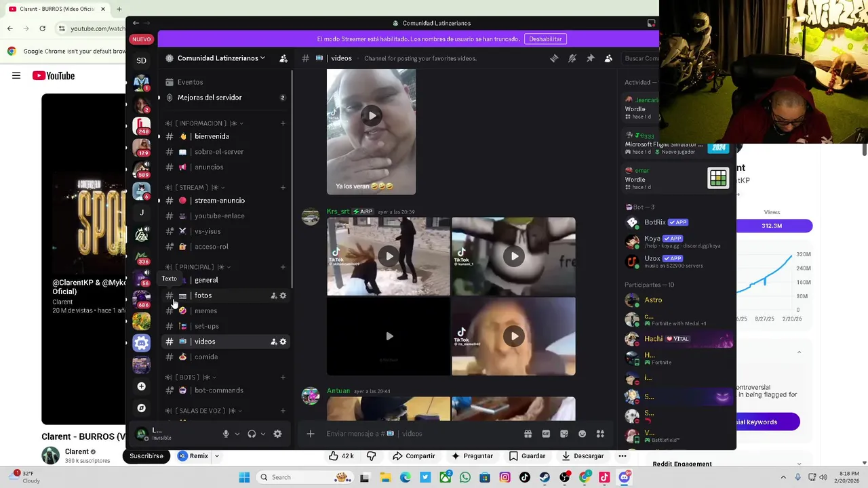This screenshot has width=868, height=488.
Task: Toggle the member list people icon
Action: pos(608,58)
